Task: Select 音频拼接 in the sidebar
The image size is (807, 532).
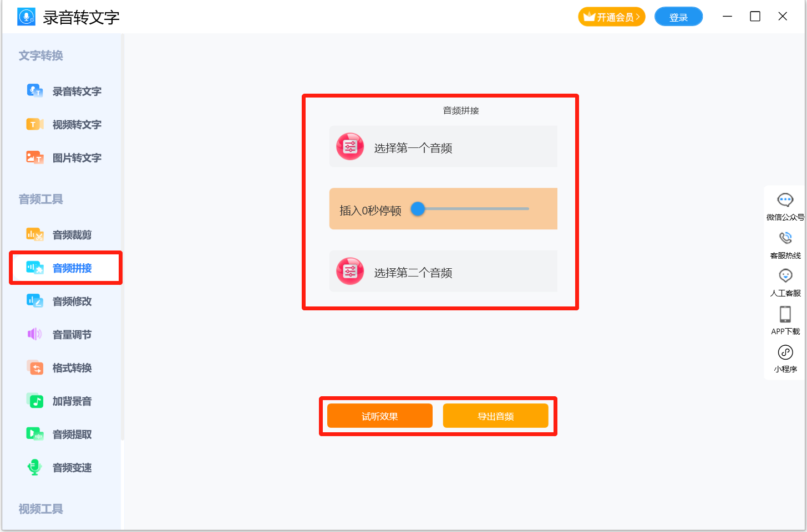Action: tap(65, 268)
